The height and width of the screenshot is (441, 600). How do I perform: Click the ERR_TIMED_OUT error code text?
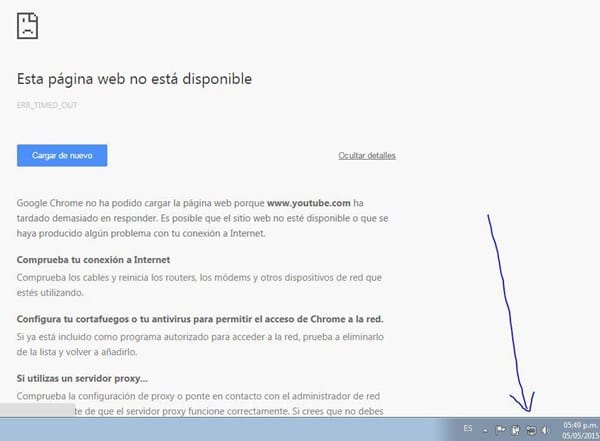coord(47,105)
